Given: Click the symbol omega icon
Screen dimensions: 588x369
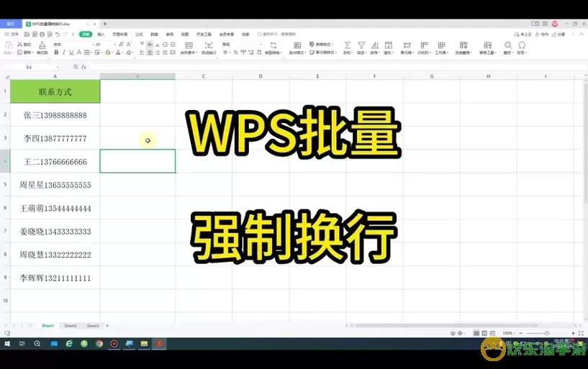Looking at the screenshot, I should (x=522, y=45).
